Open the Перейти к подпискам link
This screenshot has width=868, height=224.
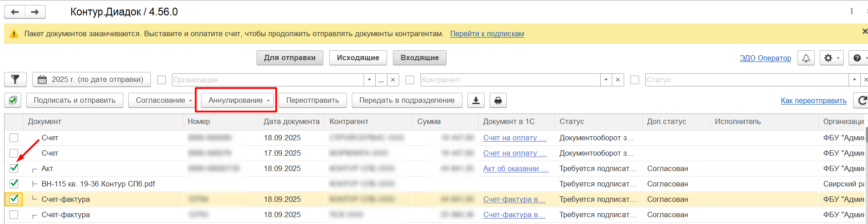[x=487, y=34]
